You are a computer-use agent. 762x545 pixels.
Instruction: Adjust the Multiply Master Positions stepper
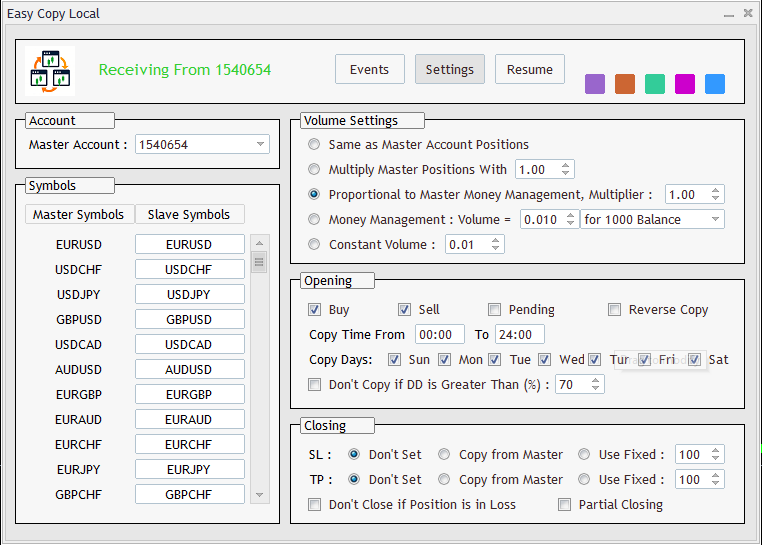click(565, 169)
